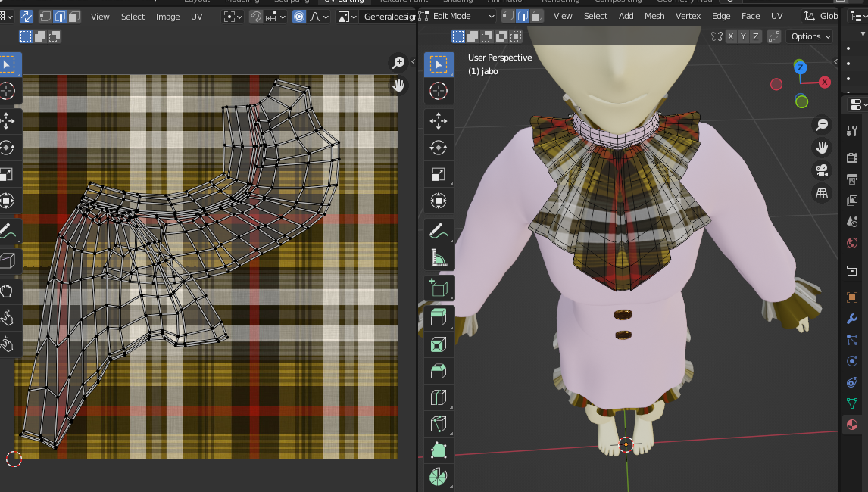Screen dimensions: 868x492
Task: Open the Material properties tab
Action: click(x=853, y=425)
